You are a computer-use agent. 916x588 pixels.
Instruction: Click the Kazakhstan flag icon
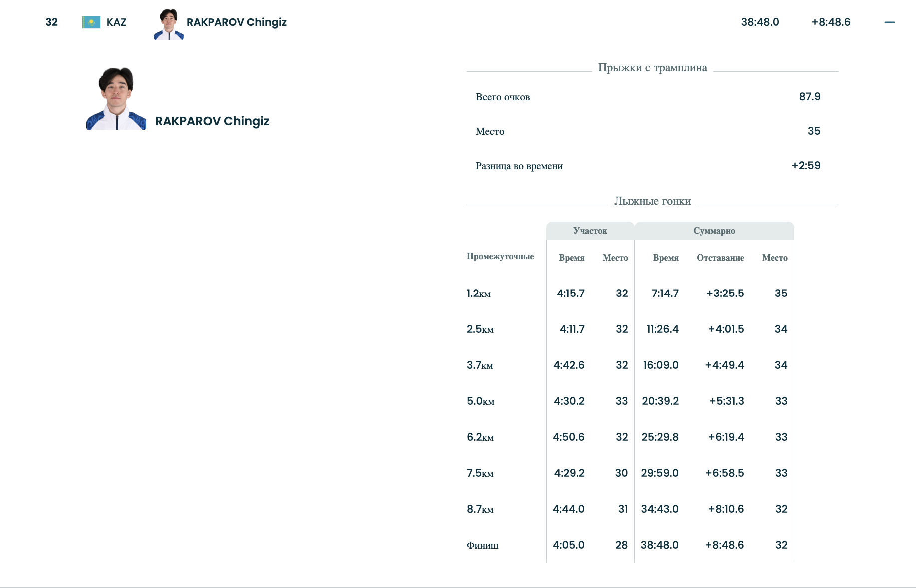tap(91, 22)
